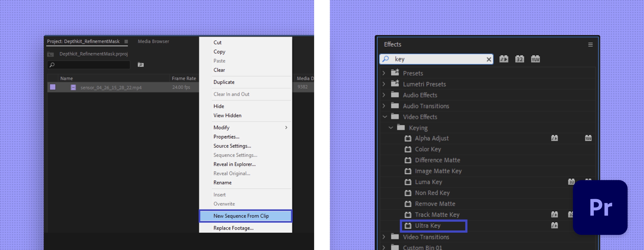This screenshot has height=250, width=644.
Task: Toggle the Accelerated Effects filter icon
Action: (x=504, y=59)
